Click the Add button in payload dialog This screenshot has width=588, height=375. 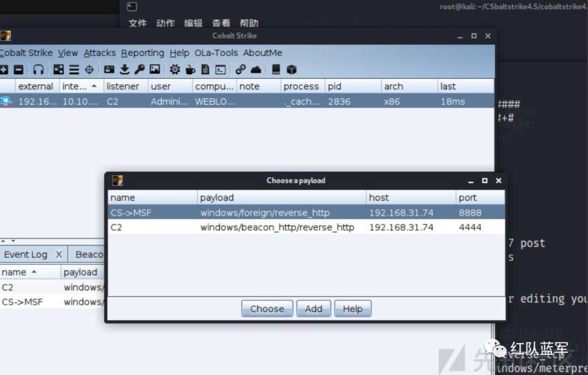coord(314,309)
